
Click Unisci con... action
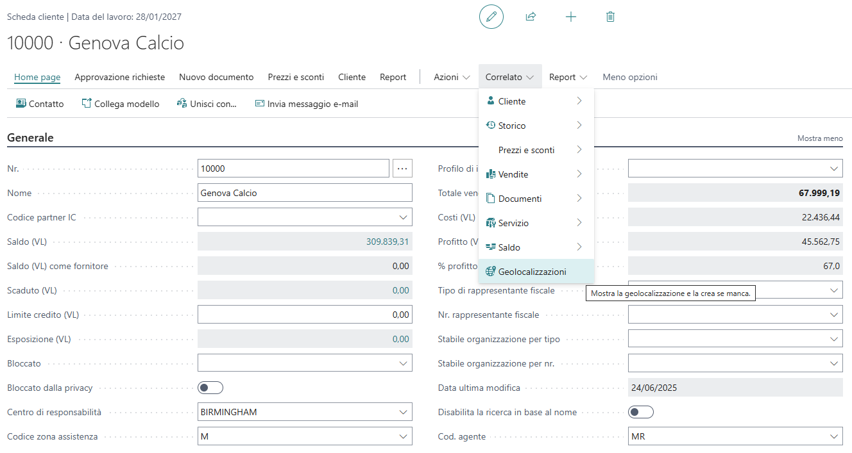pyautogui.click(x=206, y=104)
